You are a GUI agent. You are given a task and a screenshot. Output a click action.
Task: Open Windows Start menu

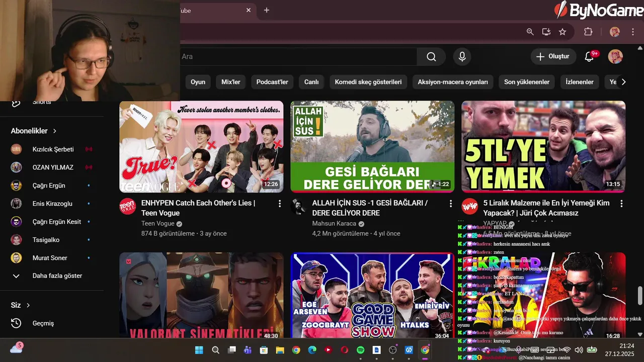199,350
